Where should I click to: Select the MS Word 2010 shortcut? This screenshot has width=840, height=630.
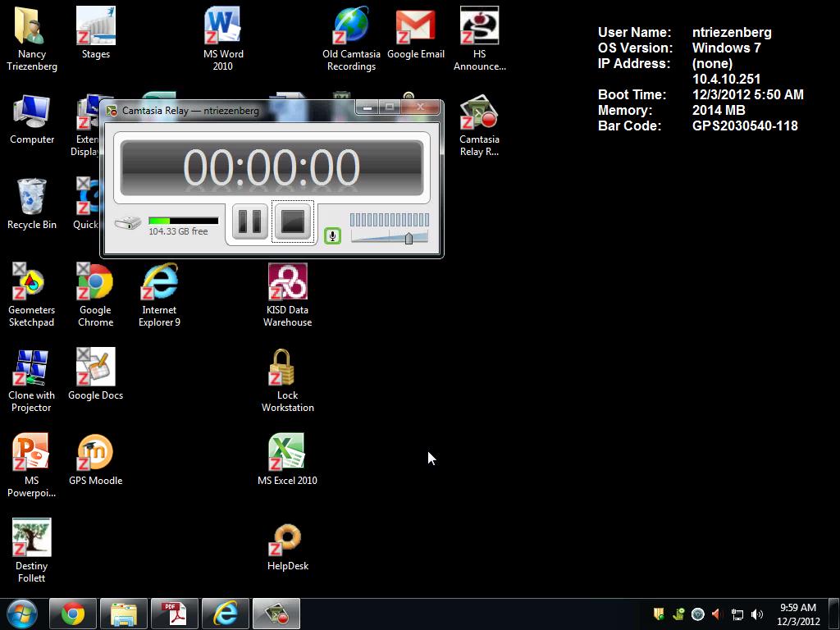tap(223, 39)
